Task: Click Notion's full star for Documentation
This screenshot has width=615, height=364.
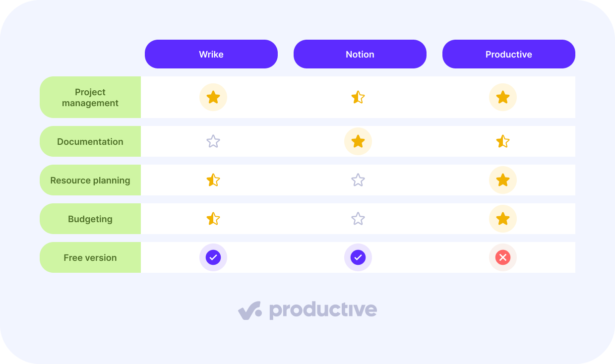Action: pyautogui.click(x=358, y=141)
